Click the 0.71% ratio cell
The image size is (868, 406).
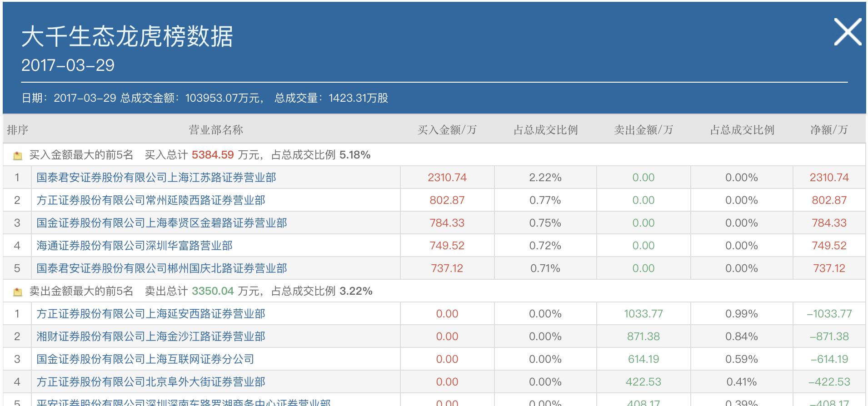545,268
